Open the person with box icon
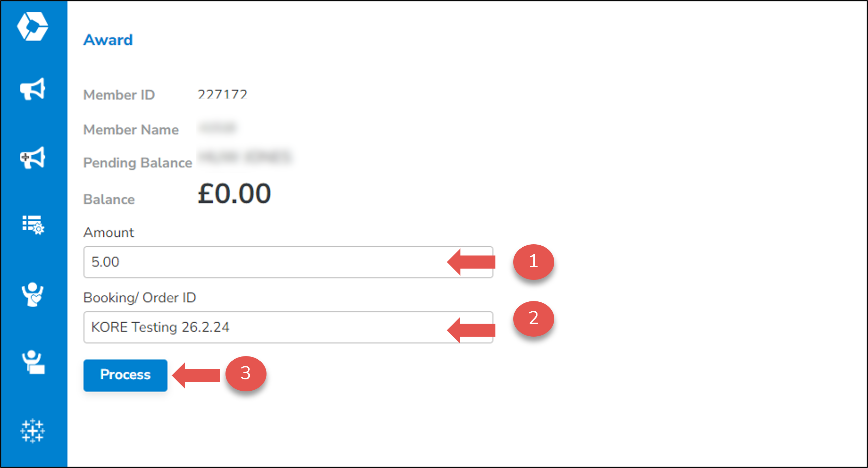 click(33, 362)
